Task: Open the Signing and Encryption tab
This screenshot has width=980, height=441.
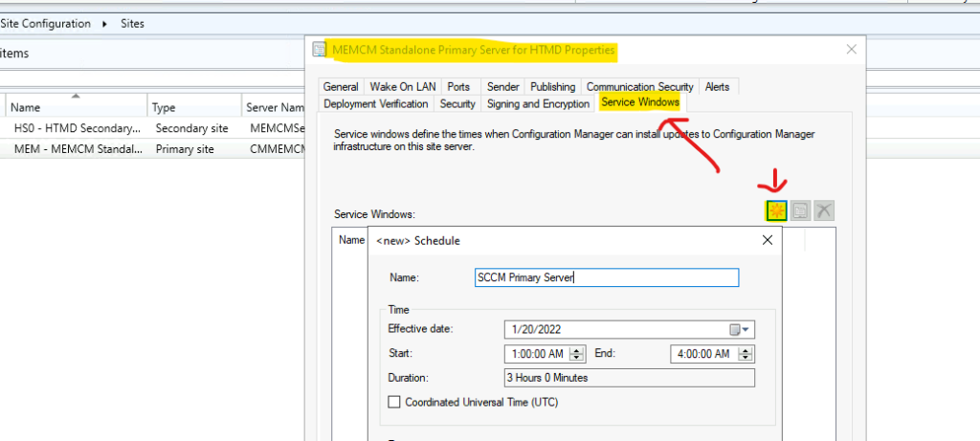Action: (538, 103)
